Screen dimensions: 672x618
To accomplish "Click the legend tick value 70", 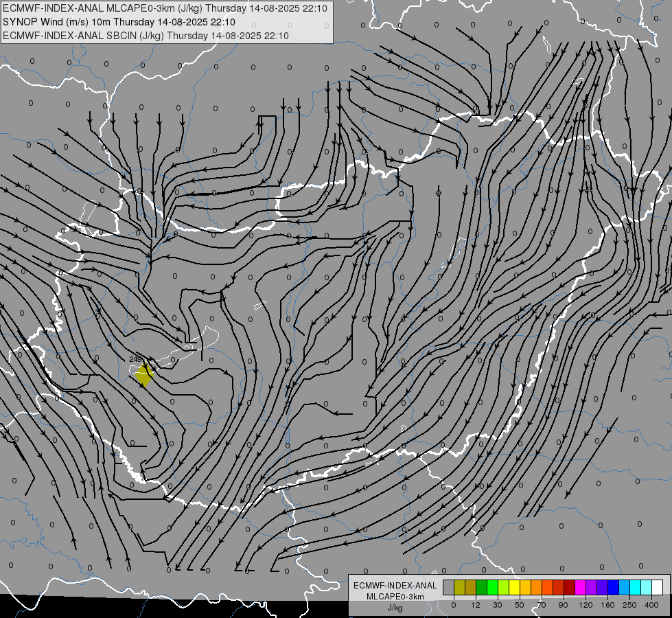I will (x=542, y=605).
